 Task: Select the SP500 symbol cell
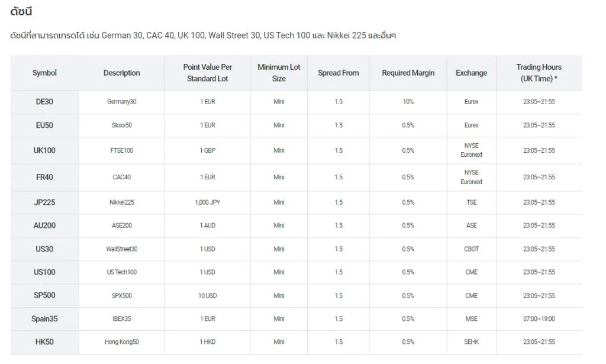[44, 295]
